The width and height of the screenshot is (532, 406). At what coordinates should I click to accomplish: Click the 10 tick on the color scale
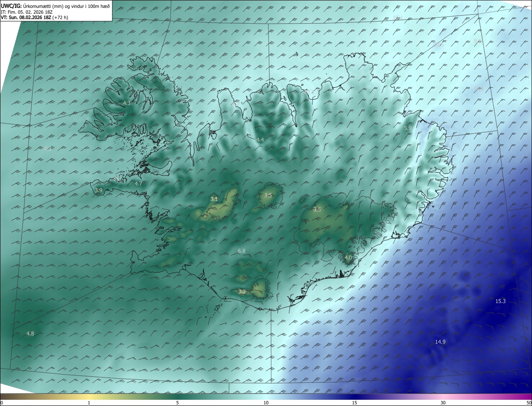[266, 403]
